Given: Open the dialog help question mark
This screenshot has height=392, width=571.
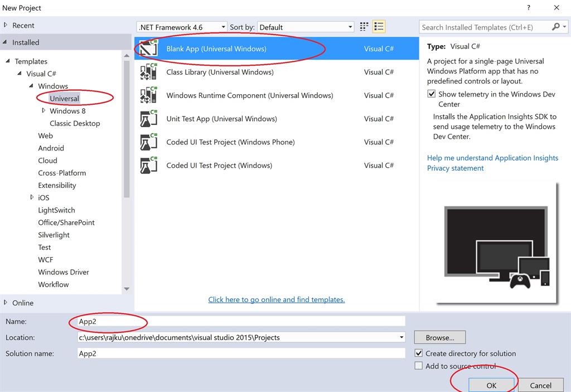Looking at the screenshot, I should coord(529,8).
